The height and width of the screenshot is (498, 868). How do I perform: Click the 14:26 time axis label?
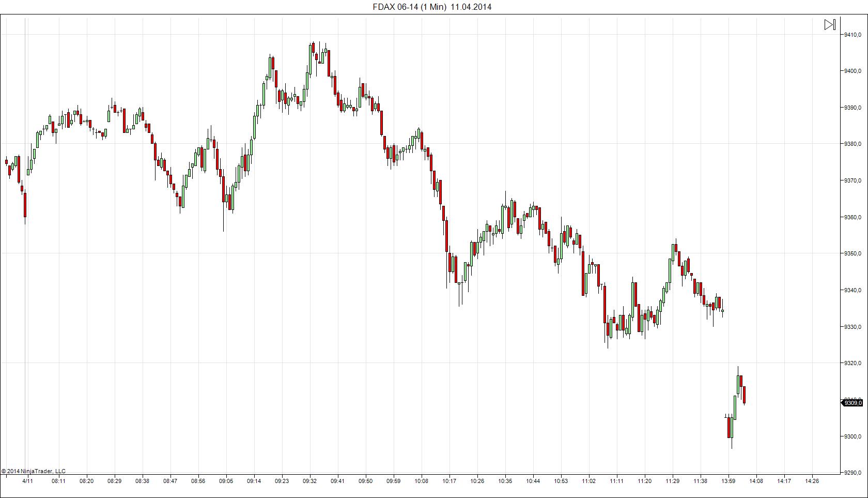(x=812, y=481)
